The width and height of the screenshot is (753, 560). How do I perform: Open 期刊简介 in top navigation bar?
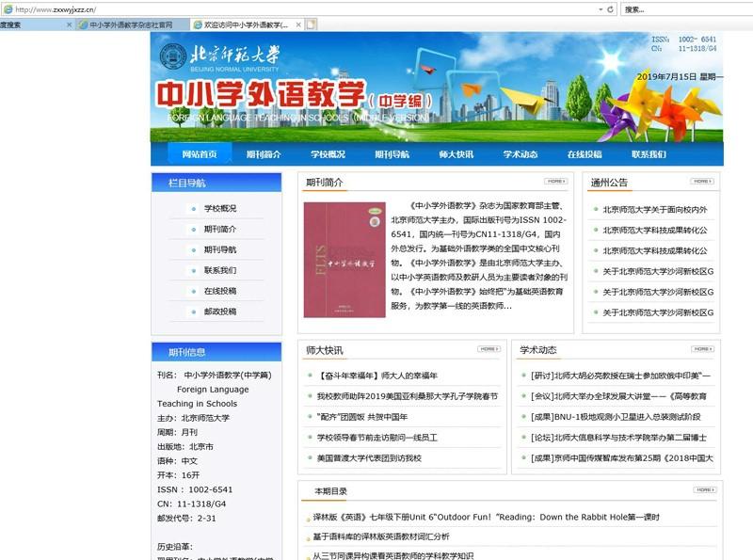tap(264, 154)
